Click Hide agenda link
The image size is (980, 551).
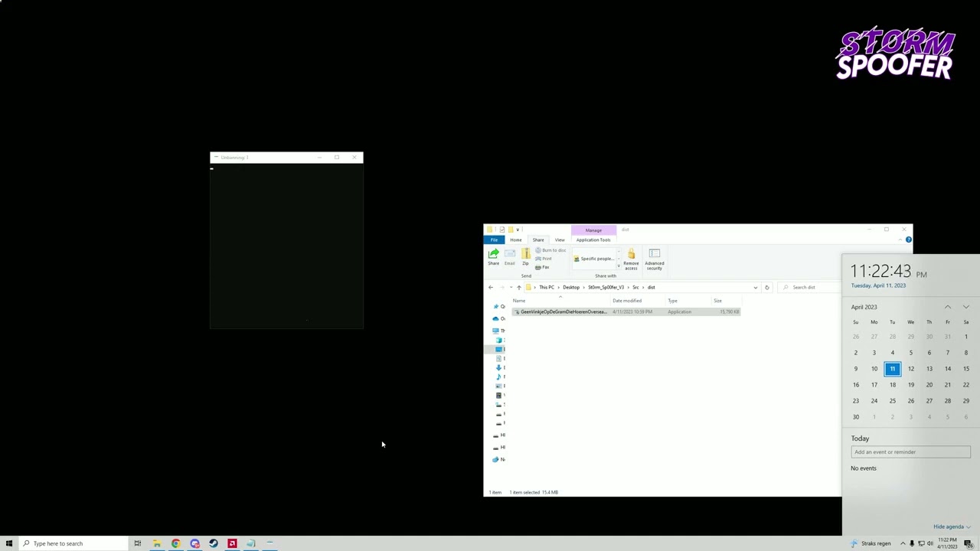click(x=952, y=527)
